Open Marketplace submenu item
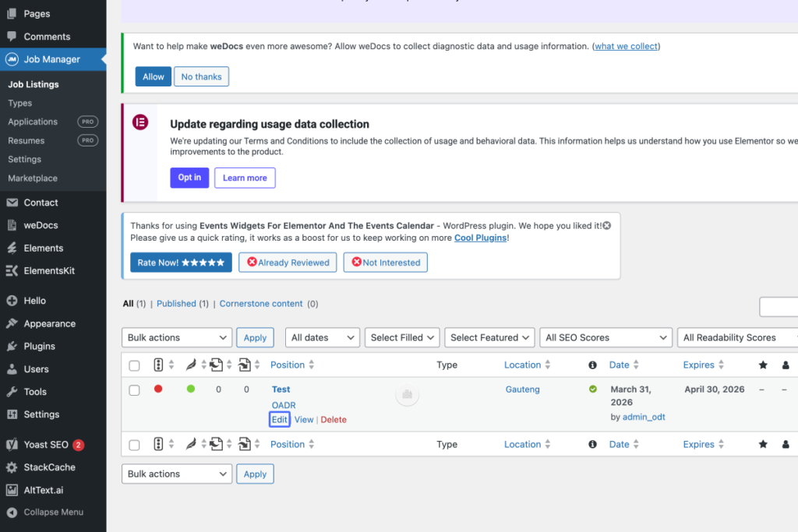The height and width of the screenshot is (532, 798). [33, 178]
